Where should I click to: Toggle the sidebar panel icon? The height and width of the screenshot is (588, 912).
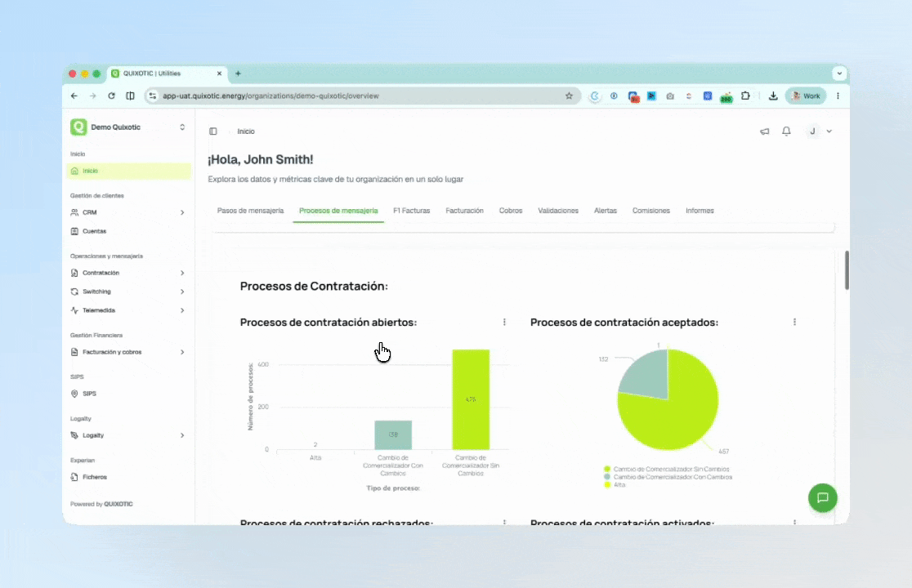coord(213,131)
